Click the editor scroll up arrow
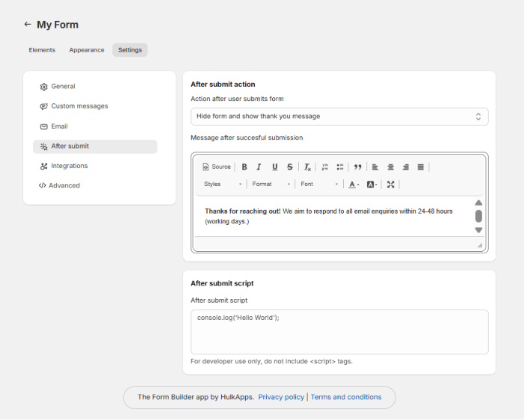 pos(478,203)
